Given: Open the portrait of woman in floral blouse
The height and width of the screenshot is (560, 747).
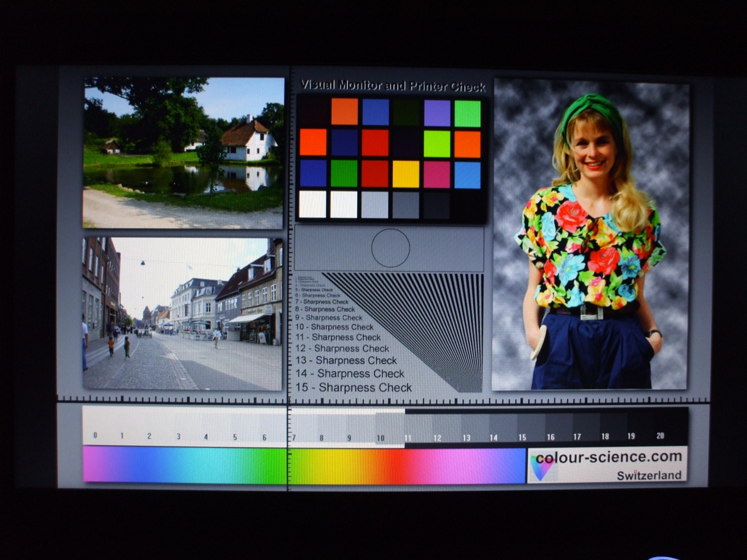Looking at the screenshot, I should pos(591,234).
